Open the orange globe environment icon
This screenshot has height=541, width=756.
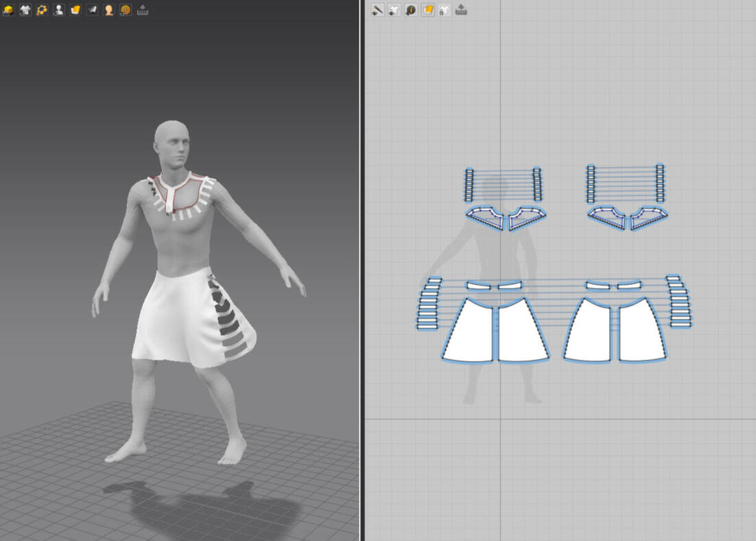[126, 10]
